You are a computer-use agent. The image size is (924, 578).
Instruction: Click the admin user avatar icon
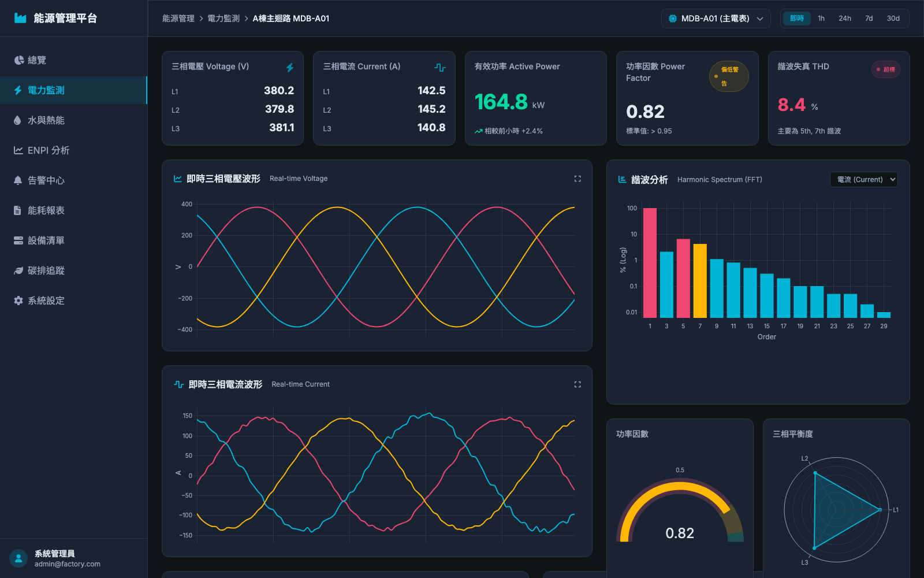[x=18, y=558]
